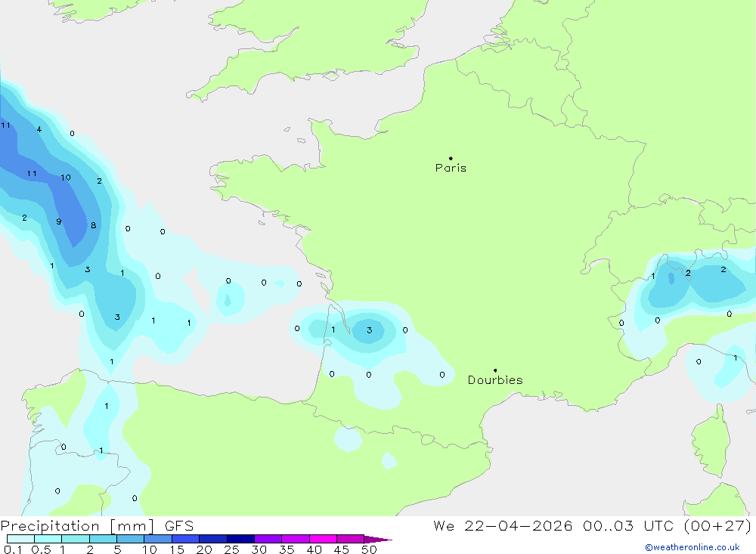The width and height of the screenshot is (756, 554).
Task: Click the 'We 22-04-2026' date text
Action: coord(503,526)
